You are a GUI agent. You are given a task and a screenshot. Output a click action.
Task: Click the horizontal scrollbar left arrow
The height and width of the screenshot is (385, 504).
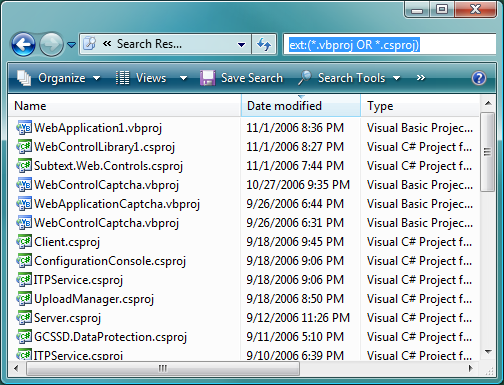click(x=16, y=368)
